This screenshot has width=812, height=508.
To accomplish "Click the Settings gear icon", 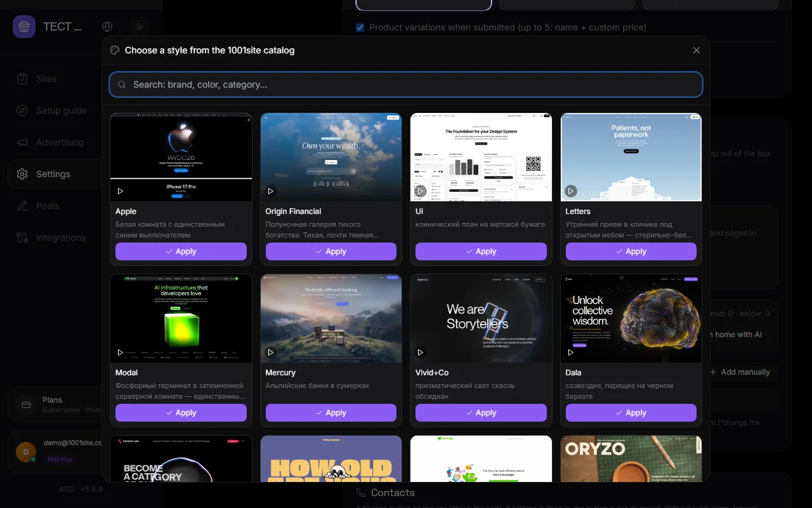I will coord(22,174).
